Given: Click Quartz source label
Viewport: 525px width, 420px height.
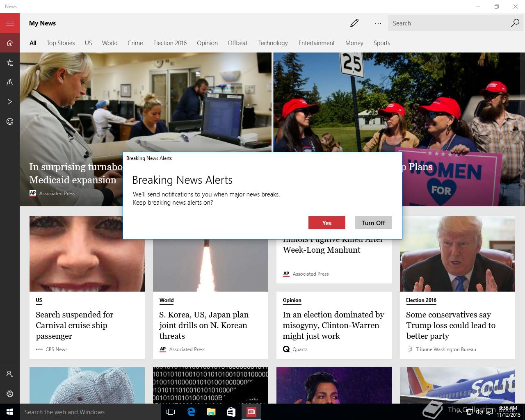Looking at the screenshot, I should tap(300, 349).
